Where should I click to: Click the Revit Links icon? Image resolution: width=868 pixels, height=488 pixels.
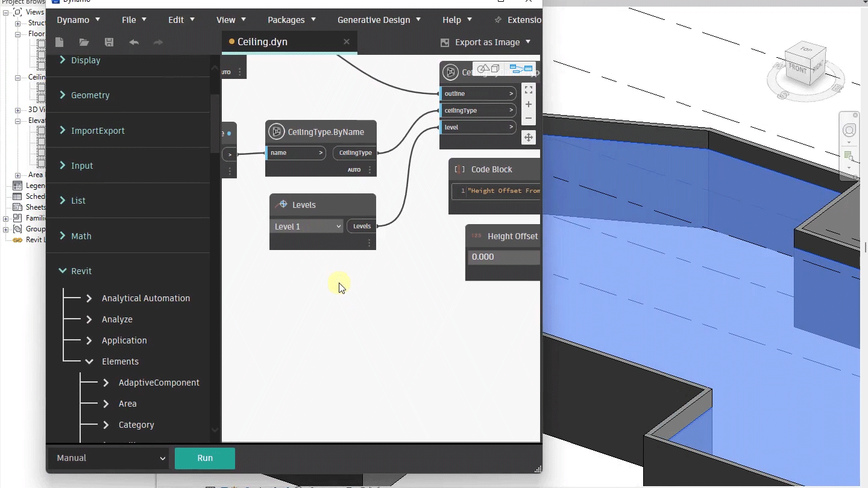coord(17,240)
